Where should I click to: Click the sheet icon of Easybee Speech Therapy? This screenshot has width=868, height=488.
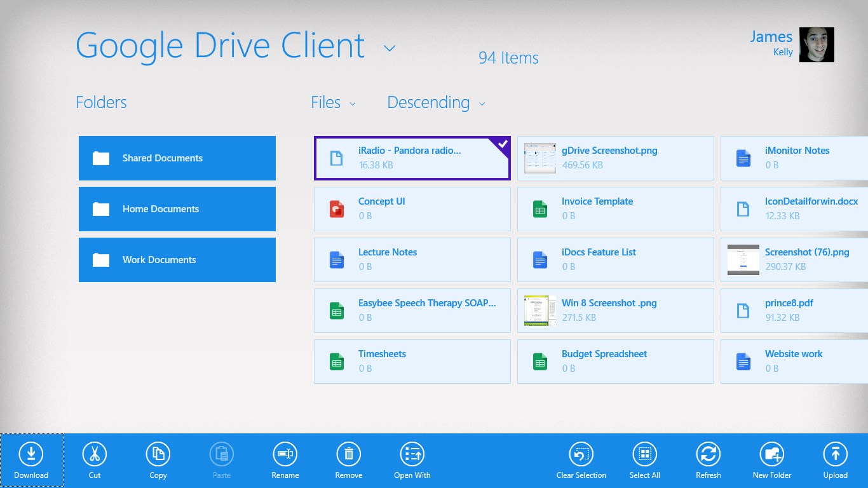[x=337, y=311]
